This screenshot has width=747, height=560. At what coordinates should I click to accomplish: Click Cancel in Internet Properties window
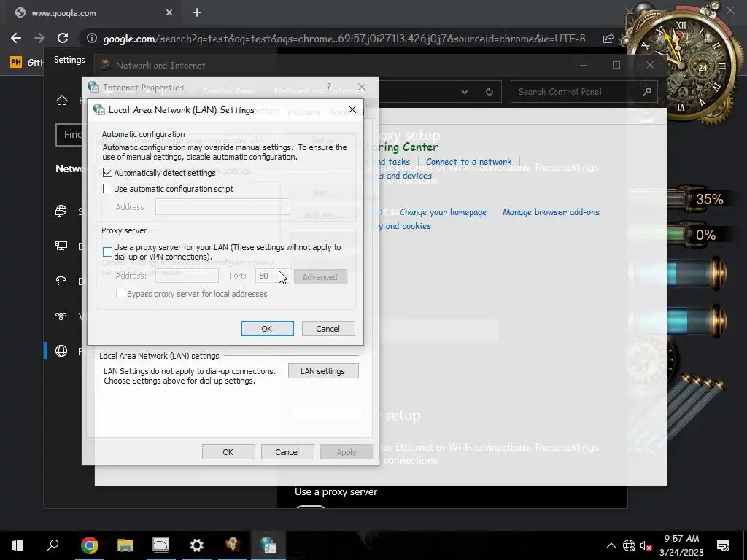point(287,452)
